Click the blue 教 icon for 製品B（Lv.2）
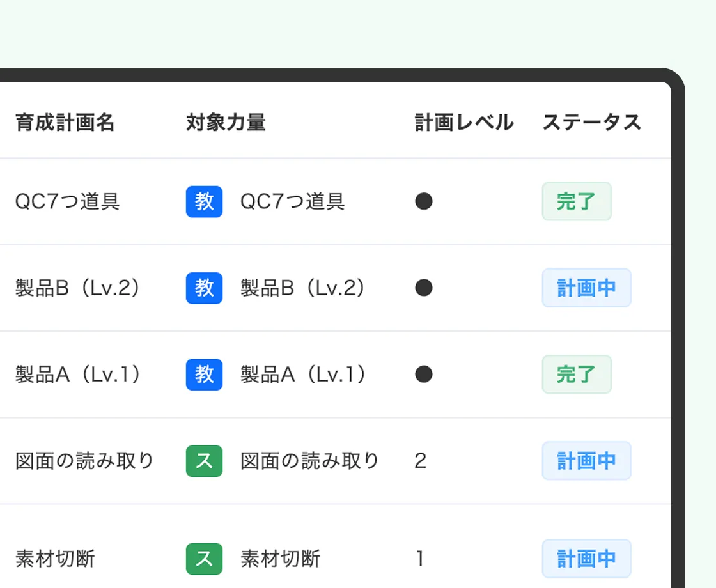 pyautogui.click(x=204, y=288)
